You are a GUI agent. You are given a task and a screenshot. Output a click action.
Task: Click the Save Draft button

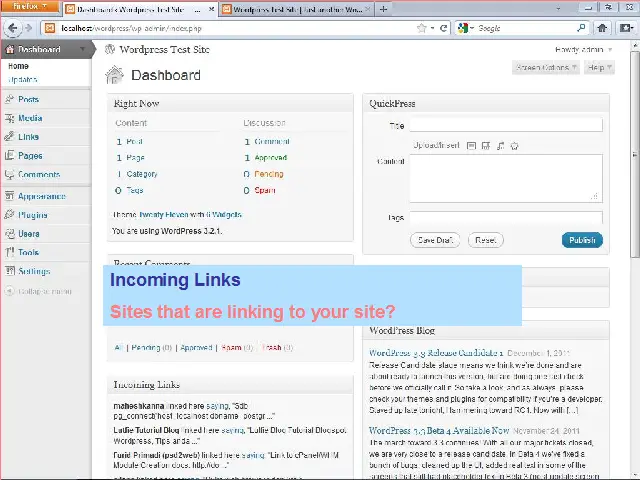[x=435, y=240]
